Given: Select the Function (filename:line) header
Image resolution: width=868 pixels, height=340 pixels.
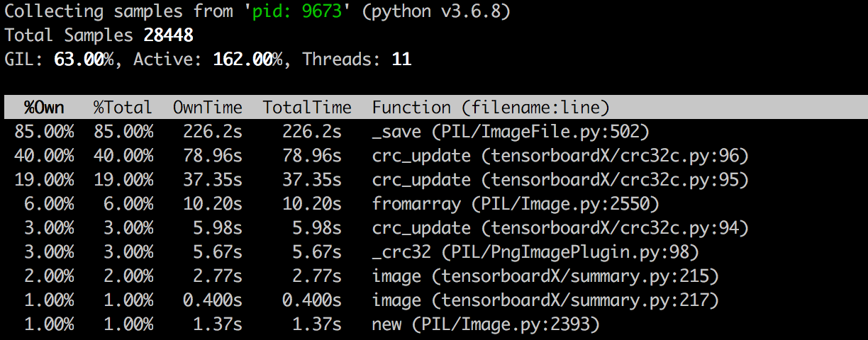Looking at the screenshot, I should tap(491, 108).
